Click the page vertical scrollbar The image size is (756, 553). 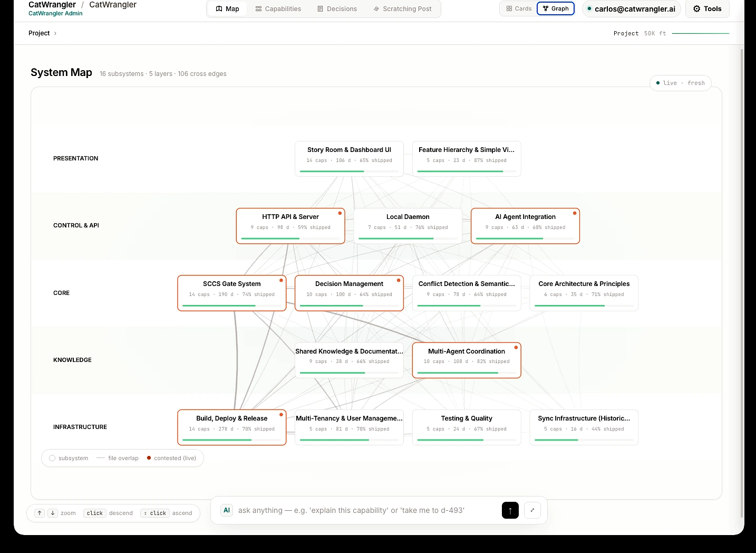742,283
